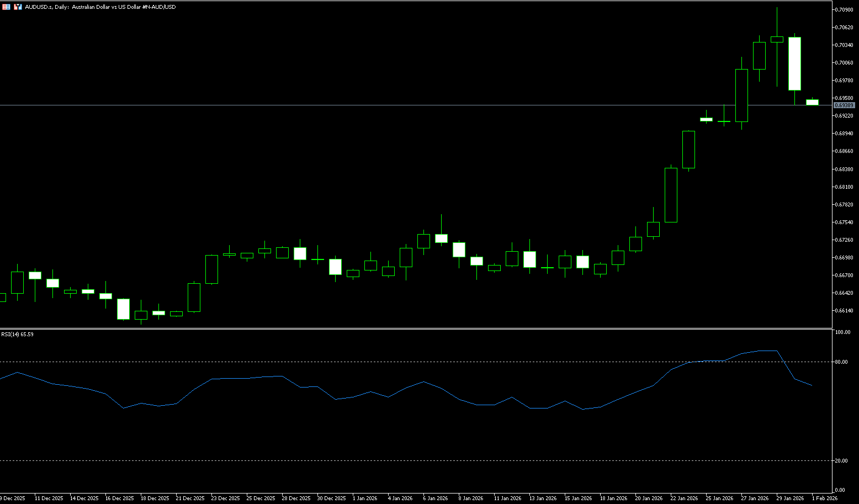
Task: Click the 0.00 RSI scale label
Action: click(840, 490)
